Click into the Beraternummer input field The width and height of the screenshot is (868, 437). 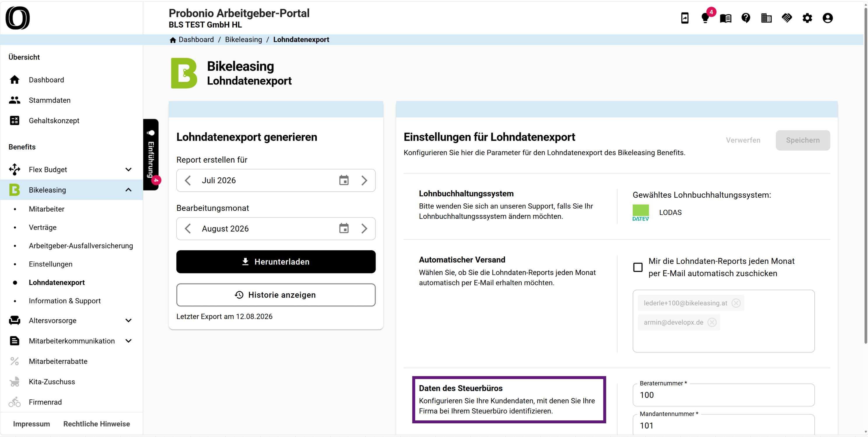click(x=723, y=395)
